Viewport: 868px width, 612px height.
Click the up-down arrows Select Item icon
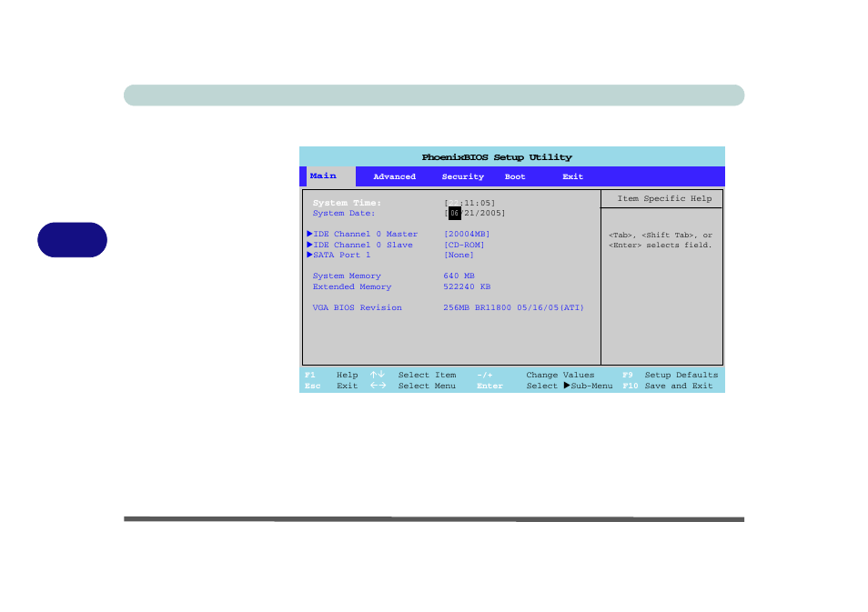tap(378, 375)
